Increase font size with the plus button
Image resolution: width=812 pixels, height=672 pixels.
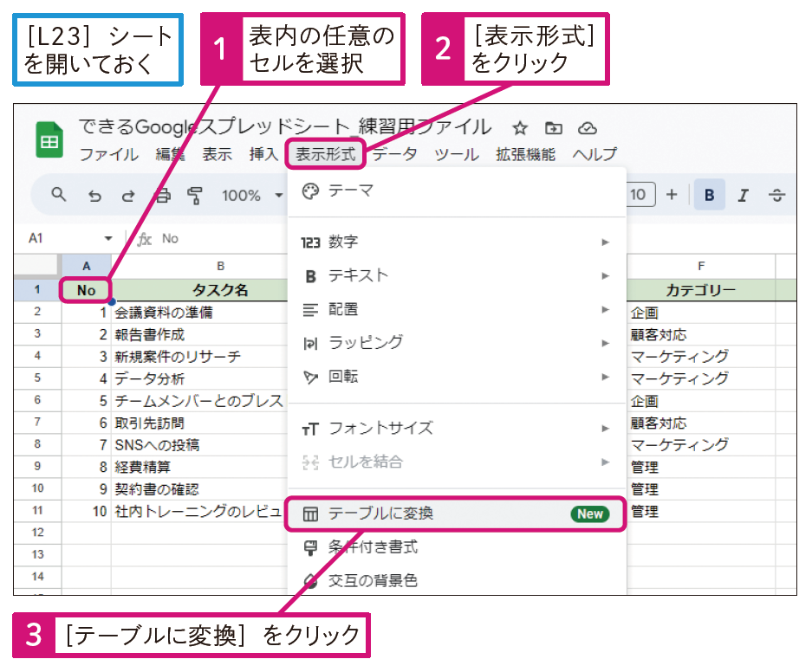coord(672,195)
